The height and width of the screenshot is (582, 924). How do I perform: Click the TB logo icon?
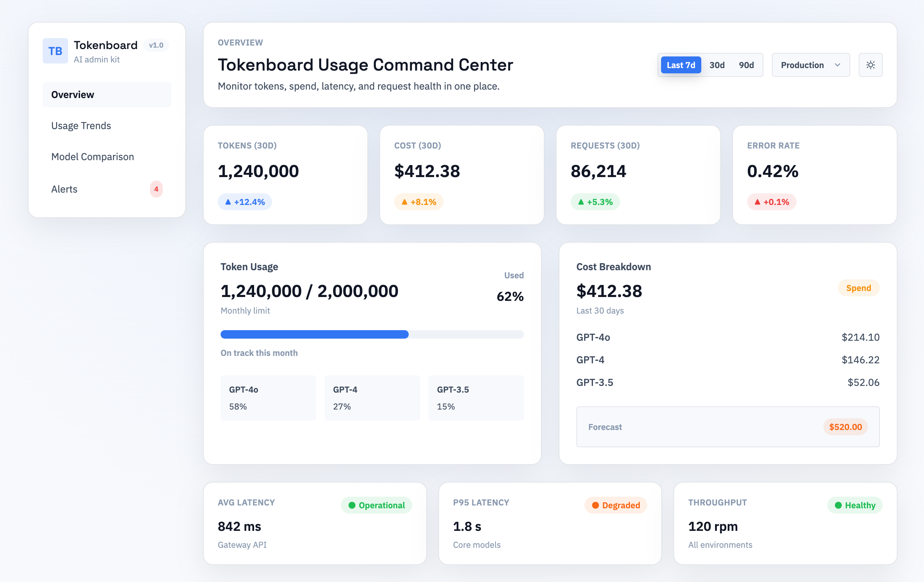coord(55,50)
